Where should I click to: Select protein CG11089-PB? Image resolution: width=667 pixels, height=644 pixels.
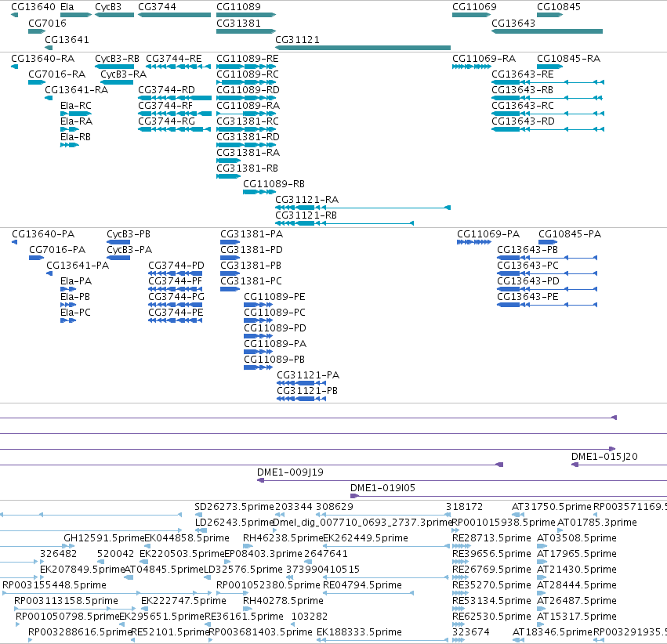[258, 367]
